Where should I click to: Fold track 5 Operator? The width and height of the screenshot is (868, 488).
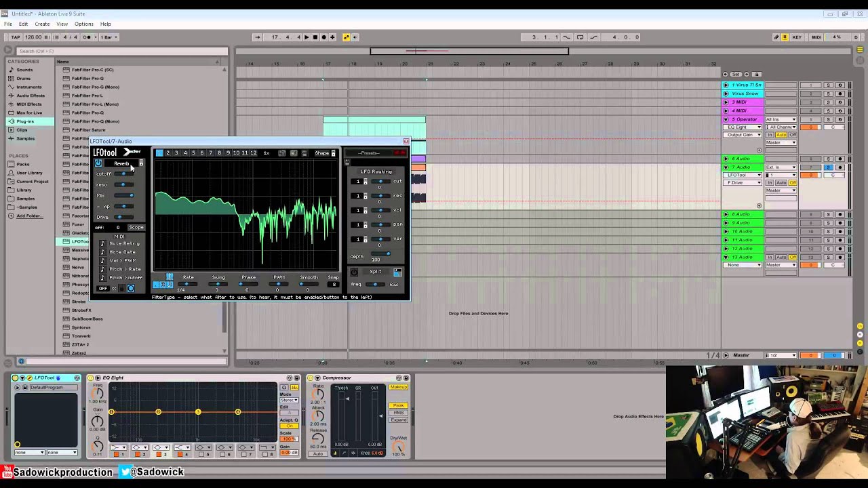point(726,119)
